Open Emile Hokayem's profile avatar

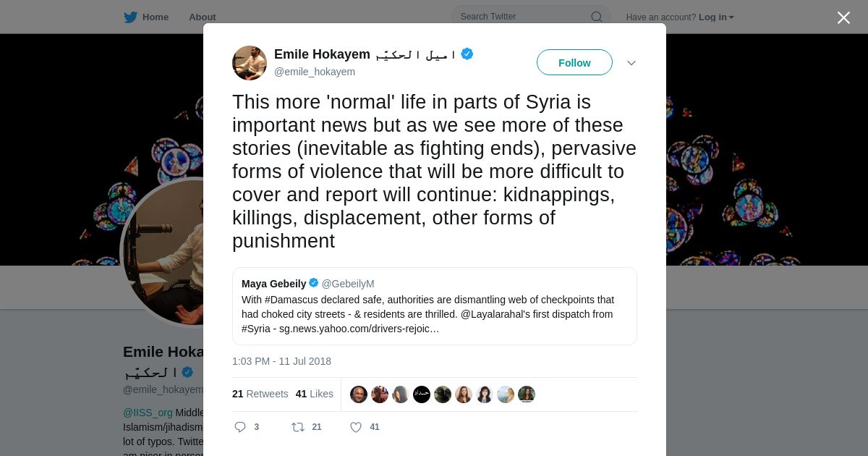250,63
